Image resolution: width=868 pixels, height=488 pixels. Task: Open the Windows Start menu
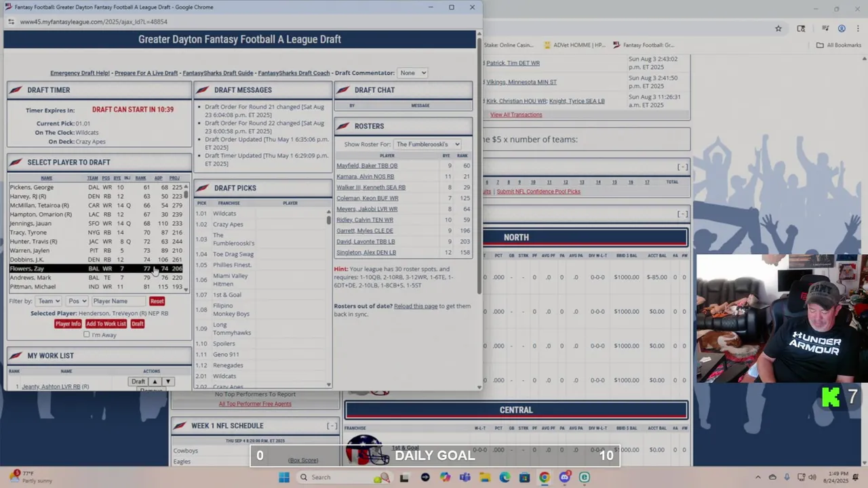(284, 477)
